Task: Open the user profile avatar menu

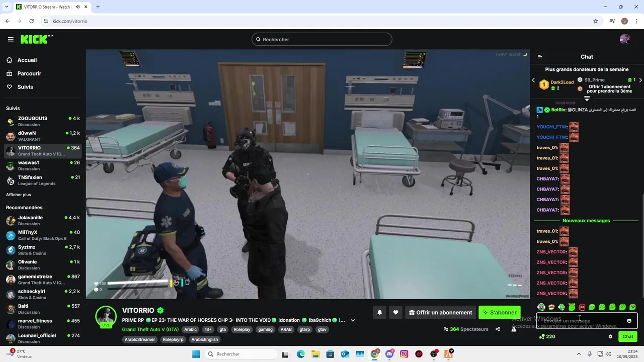Action: point(625,39)
